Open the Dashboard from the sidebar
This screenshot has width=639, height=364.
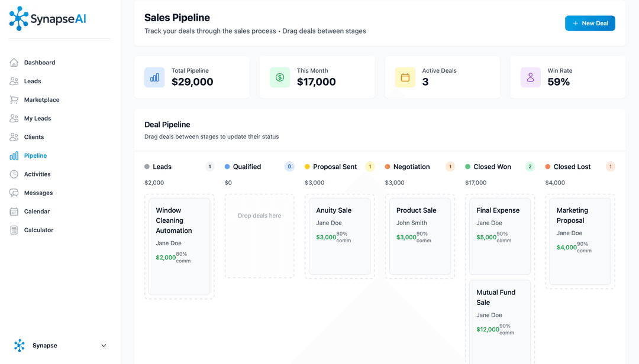point(39,62)
